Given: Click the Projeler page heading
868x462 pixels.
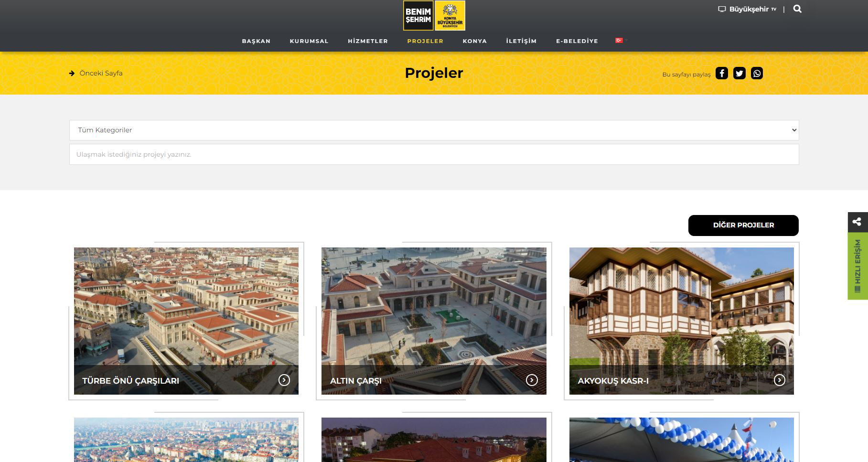Looking at the screenshot, I should pos(434,73).
